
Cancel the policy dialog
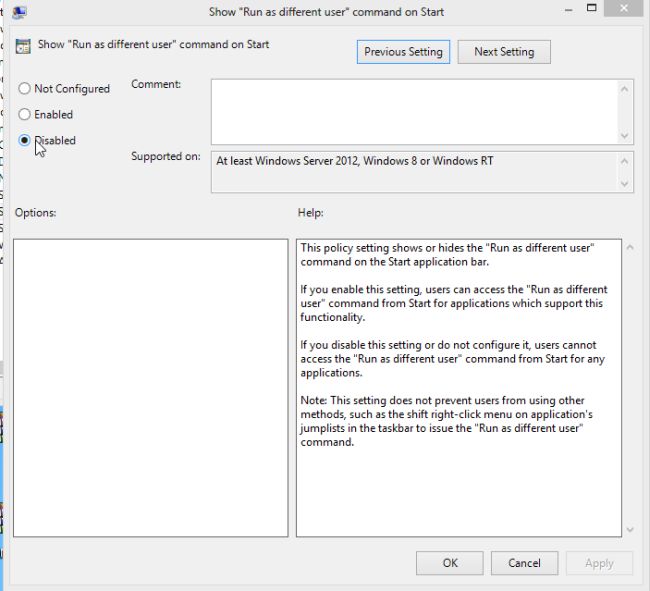tap(524, 563)
